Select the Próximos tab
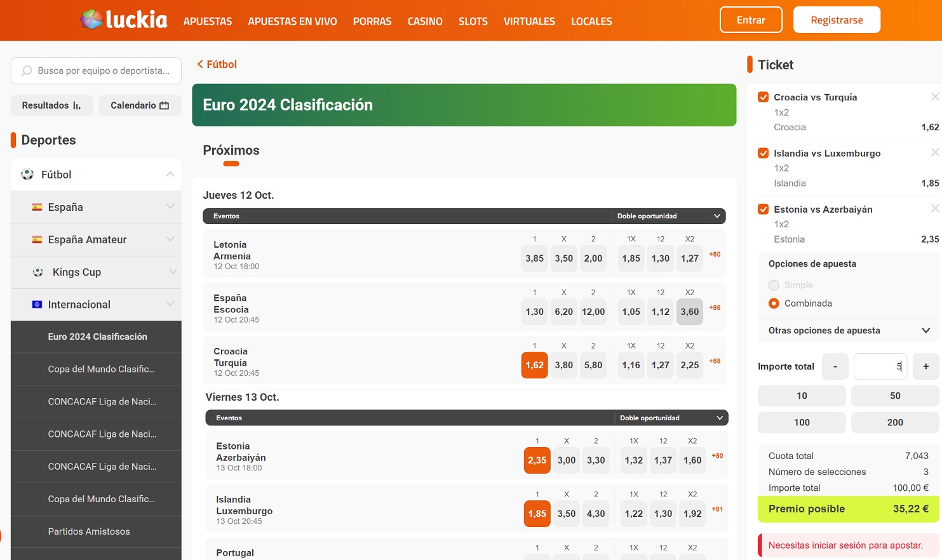This screenshot has width=942, height=560. coord(231,150)
